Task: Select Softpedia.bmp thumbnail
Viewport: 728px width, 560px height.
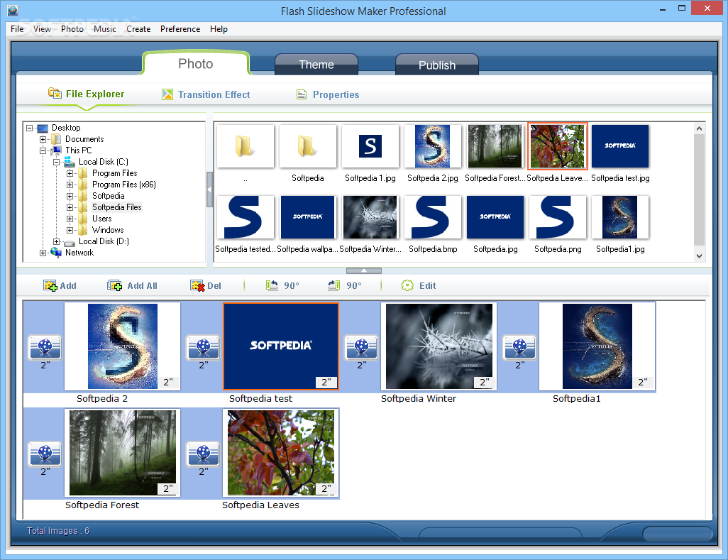Action: click(x=432, y=217)
